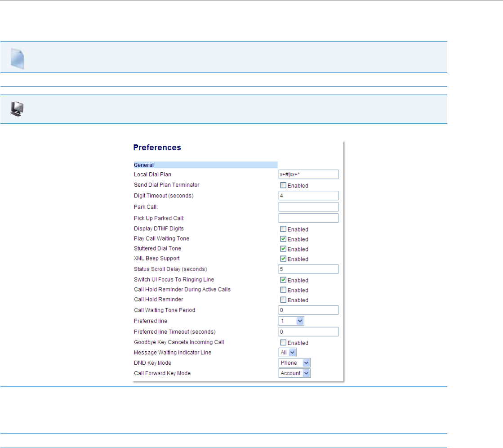Click the Send Dial Plan Terminator label
Image resolution: width=503 pixels, height=448 pixels.
pos(166,185)
